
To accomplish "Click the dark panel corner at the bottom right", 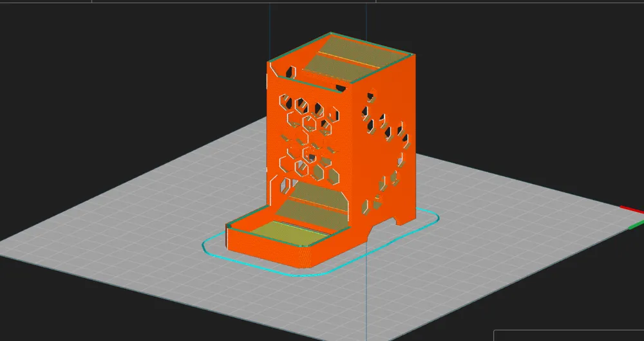I will 569,335.
